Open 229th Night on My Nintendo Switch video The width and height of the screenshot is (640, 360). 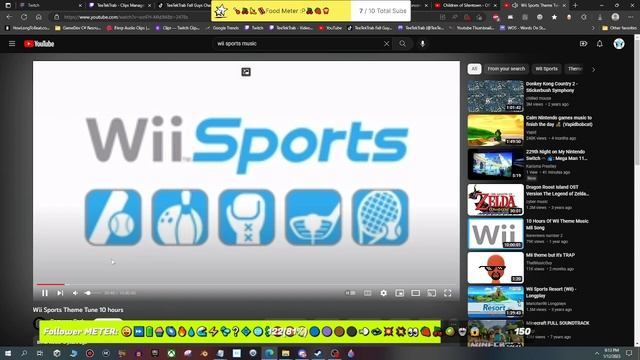click(496, 164)
